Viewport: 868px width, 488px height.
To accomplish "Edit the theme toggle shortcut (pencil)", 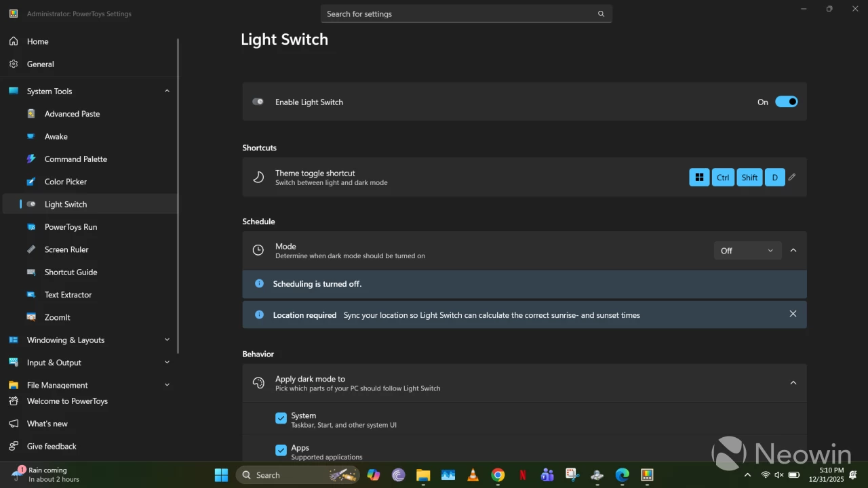I will [x=792, y=178].
